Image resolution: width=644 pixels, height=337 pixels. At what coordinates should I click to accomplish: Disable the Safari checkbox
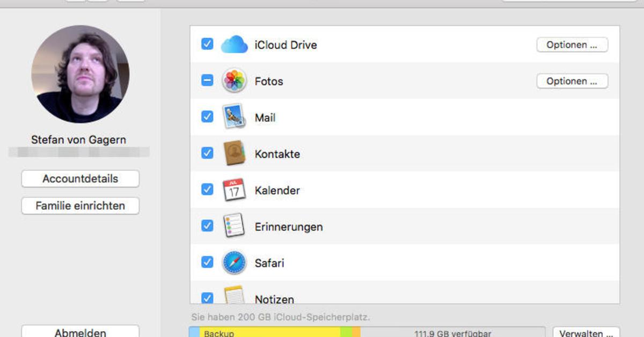coord(207,262)
